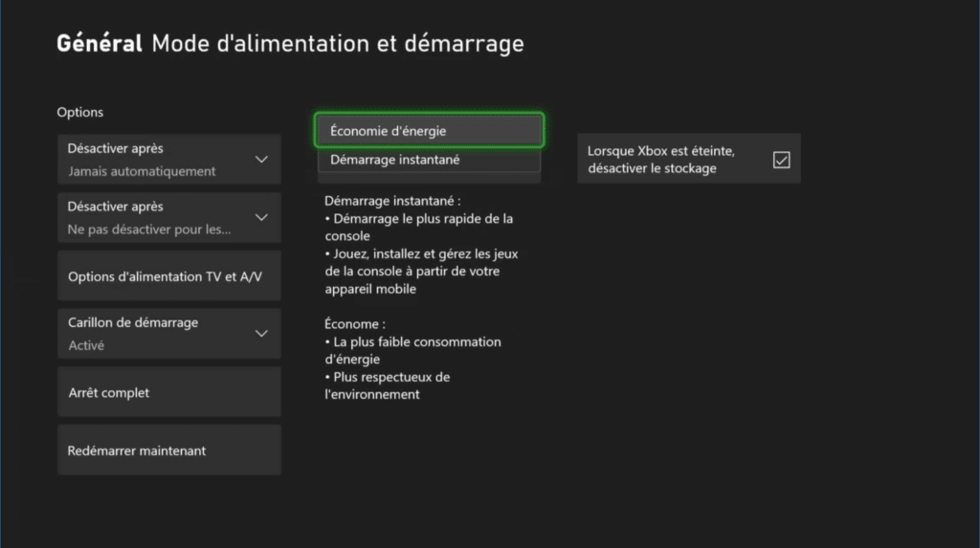Click the Démarrage le plus rapide text
980x548 pixels.
coord(419,228)
